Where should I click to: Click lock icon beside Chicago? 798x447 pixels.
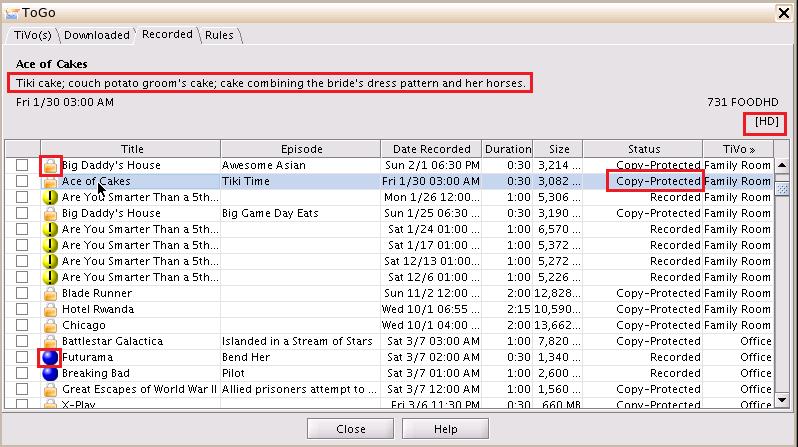tap(50, 325)
